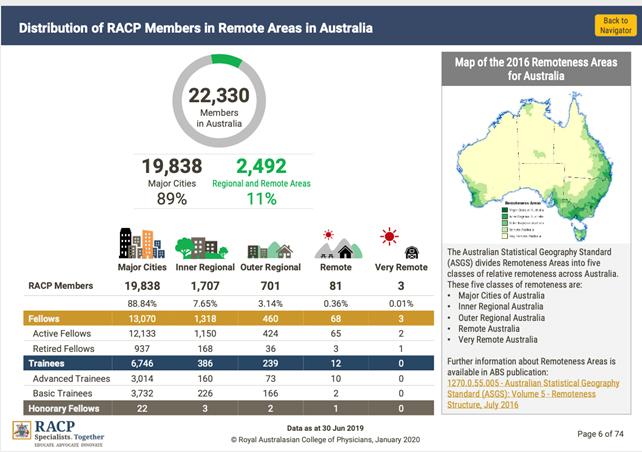Click the 6,746 Trainees value
642x452 pixels.
tap(142, 363)
